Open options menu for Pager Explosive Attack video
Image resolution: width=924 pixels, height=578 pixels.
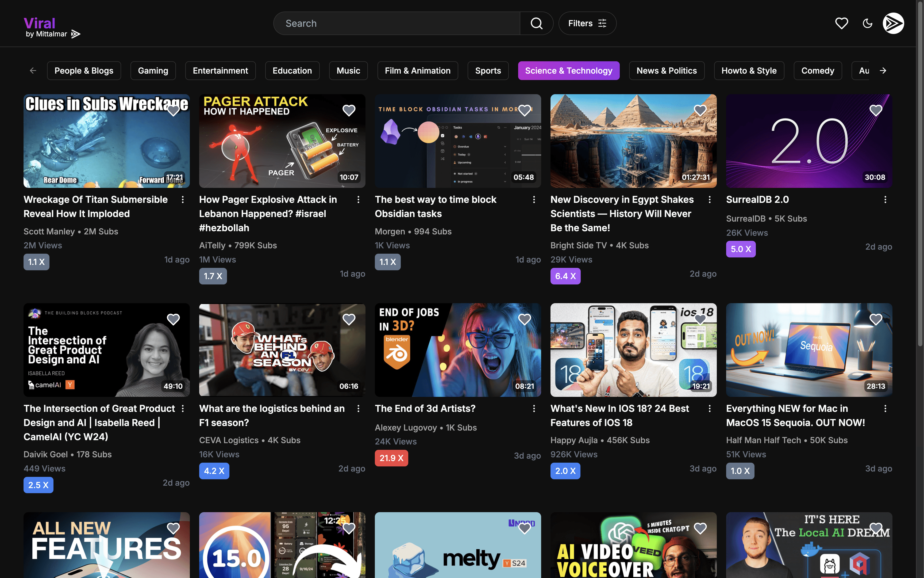(359, 200)
